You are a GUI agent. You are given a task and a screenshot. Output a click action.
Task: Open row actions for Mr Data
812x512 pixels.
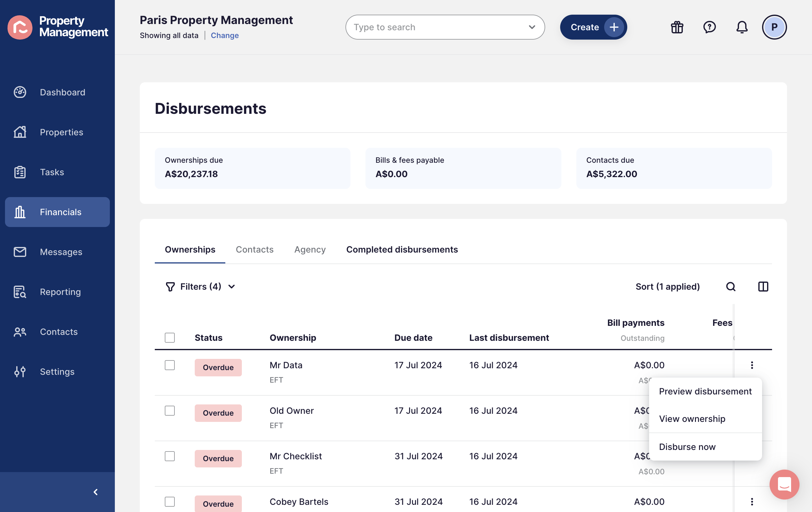click(752, 365)
